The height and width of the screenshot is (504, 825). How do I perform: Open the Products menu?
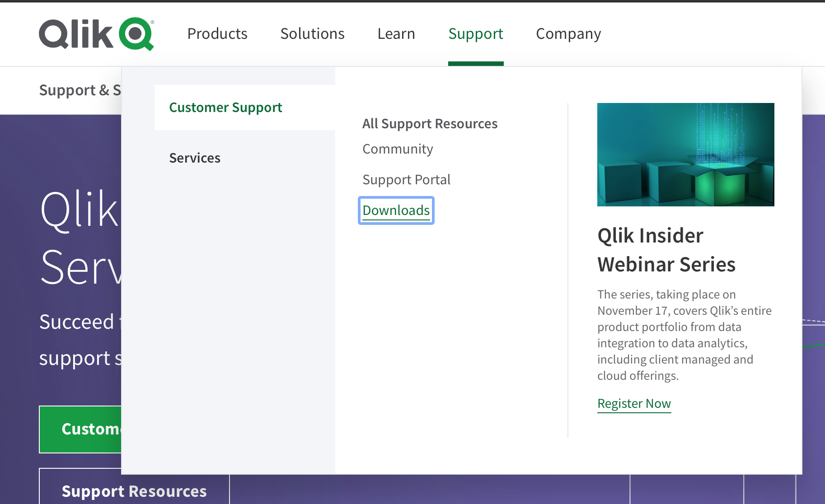pos(217,34)
